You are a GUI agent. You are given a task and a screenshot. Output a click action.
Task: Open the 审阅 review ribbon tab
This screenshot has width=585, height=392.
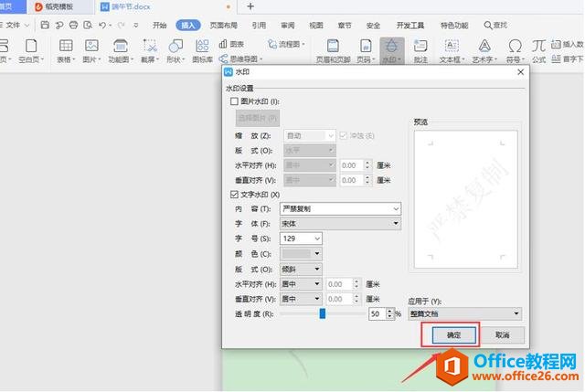288,26
